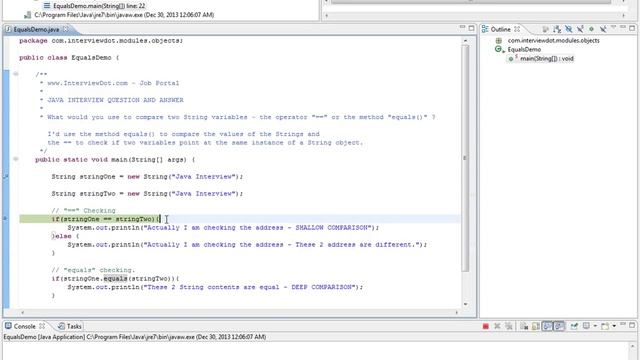
Task: Toggle show console on standard error change
Action: click(x=559, y=326)
